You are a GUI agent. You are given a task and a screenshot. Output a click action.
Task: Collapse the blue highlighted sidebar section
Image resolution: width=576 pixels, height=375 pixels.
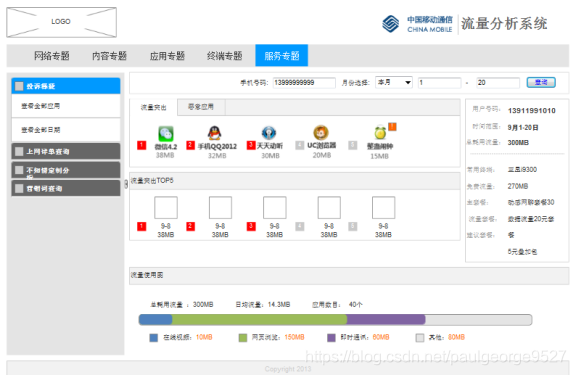(x=66, y=86)
